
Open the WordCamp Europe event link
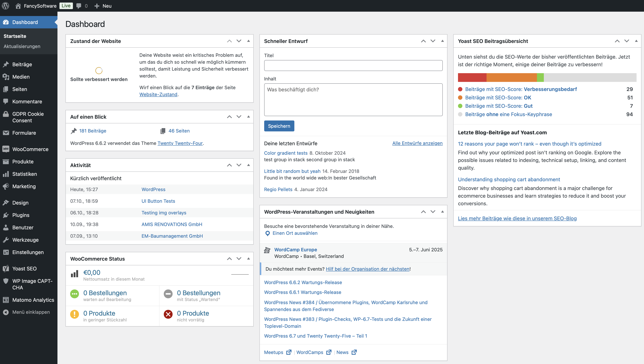click(x=295, y=249)
